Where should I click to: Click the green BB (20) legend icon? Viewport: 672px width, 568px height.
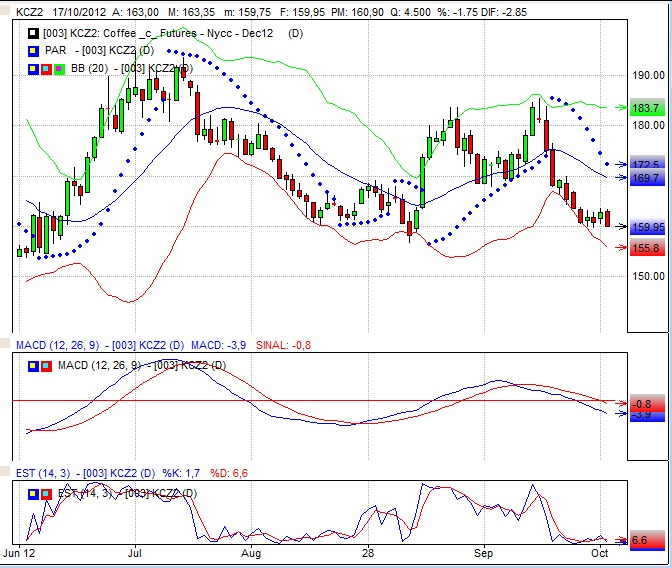pos(58,68)
